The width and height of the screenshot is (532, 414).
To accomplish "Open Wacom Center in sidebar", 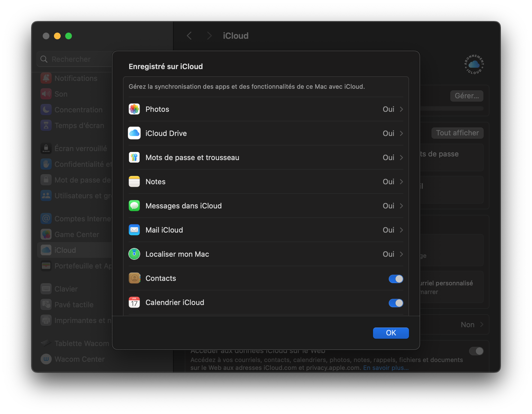I will 74,359.
